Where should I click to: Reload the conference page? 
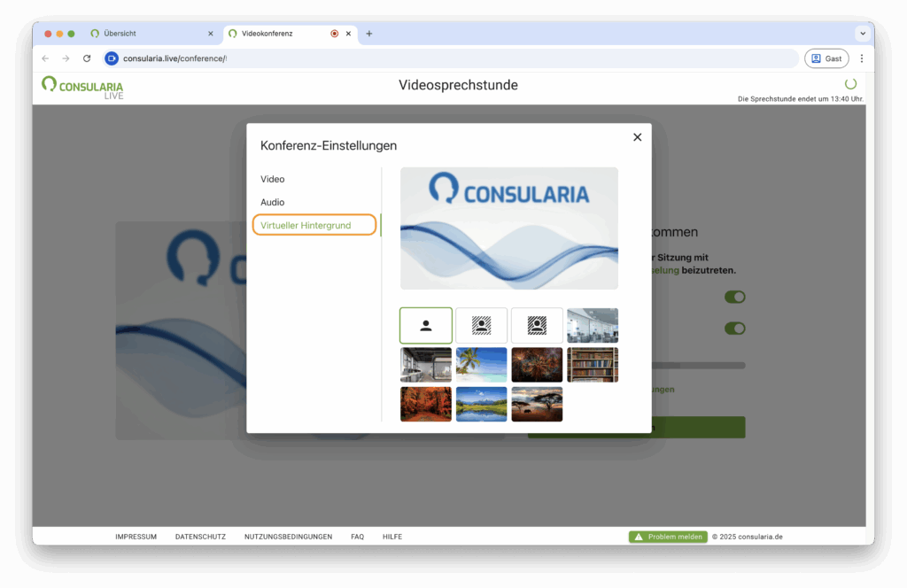pyautogui.click(x=87, y=58)
